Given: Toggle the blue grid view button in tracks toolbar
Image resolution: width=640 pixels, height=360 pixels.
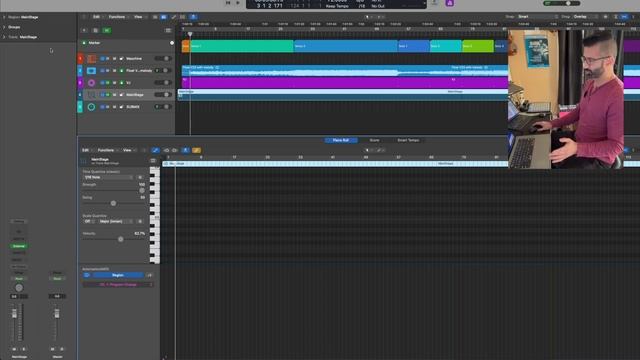Looking at the screenshot, I should 164,17.
